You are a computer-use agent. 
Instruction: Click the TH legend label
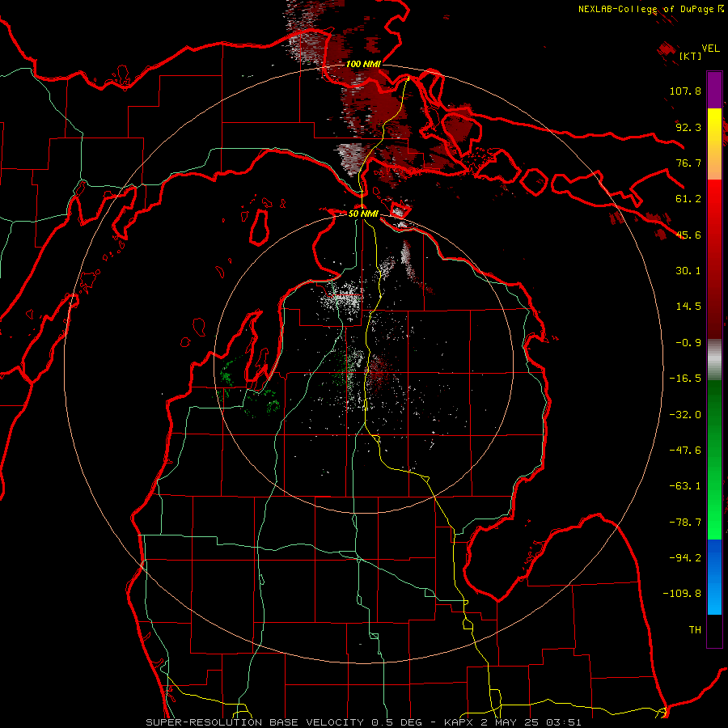point(695,630)
